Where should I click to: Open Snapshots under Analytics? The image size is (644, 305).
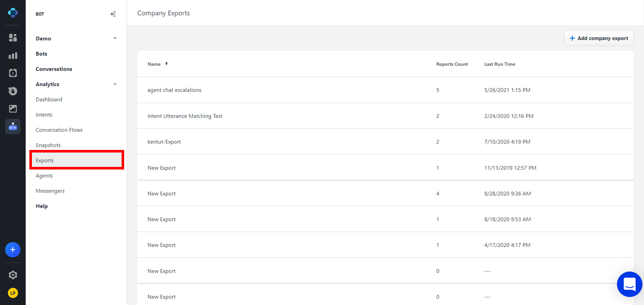[48, 145]
